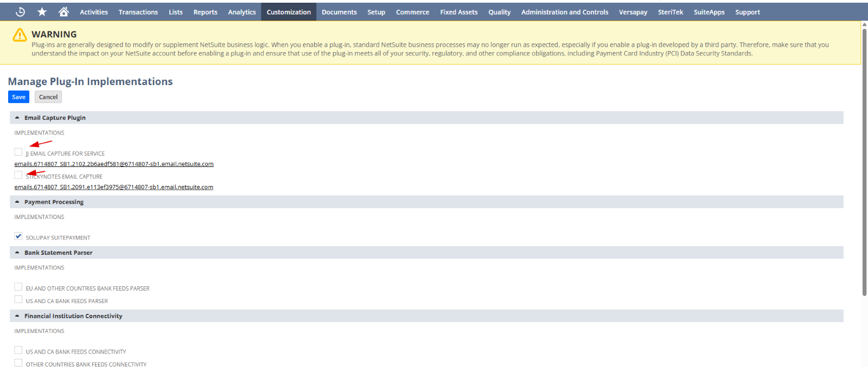The width and height of the screenshot is (868, 367).
Task: Enable JJ Email Capture For Service checkbox
Action: (18, 152)
